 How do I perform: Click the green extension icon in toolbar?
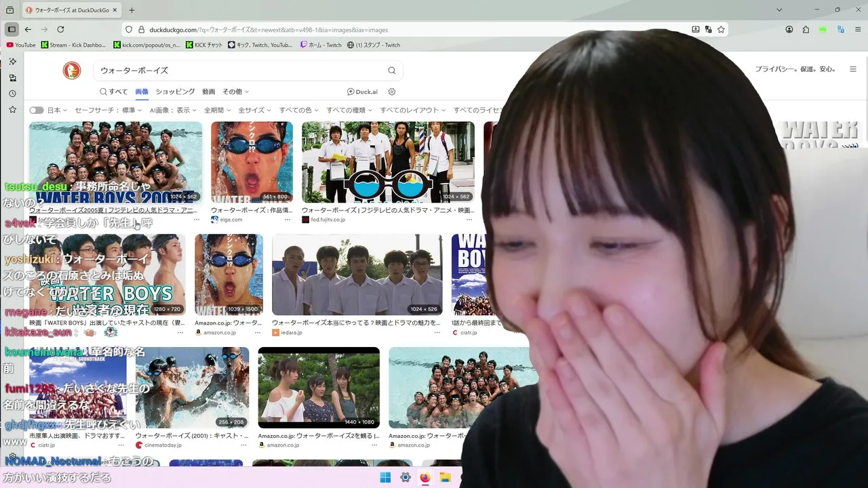click(x=823, y=29)
